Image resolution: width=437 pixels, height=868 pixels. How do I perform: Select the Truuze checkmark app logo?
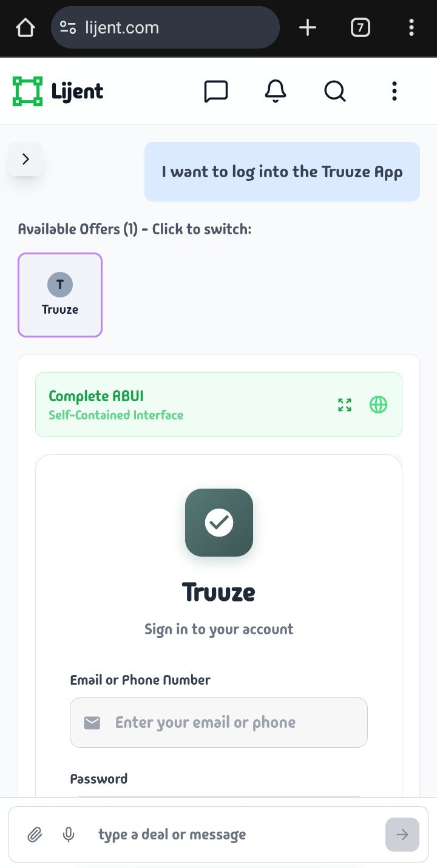[x=218, y=523]
